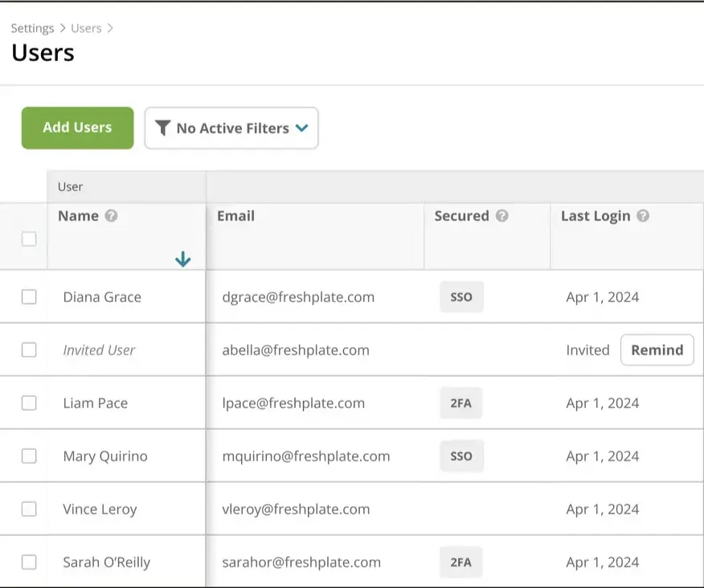
Task: Select Diana Grace's row checkbox
Action: pos(29,296)
